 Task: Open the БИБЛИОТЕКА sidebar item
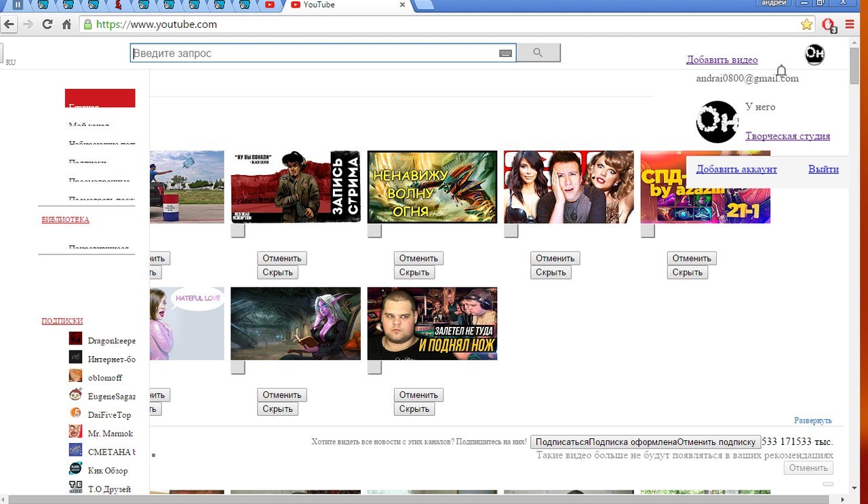[65, 220]
